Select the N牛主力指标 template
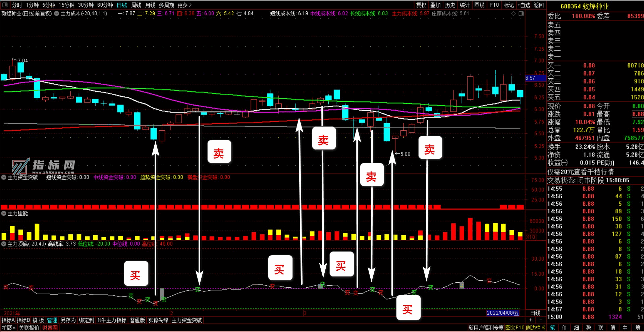This screenshot has width=644, height=332. pos(112,320)
